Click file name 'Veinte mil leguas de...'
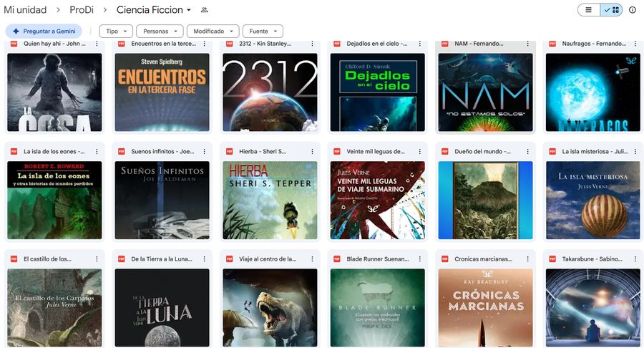The height and width of the screenshot is (348, 644). 376,152
